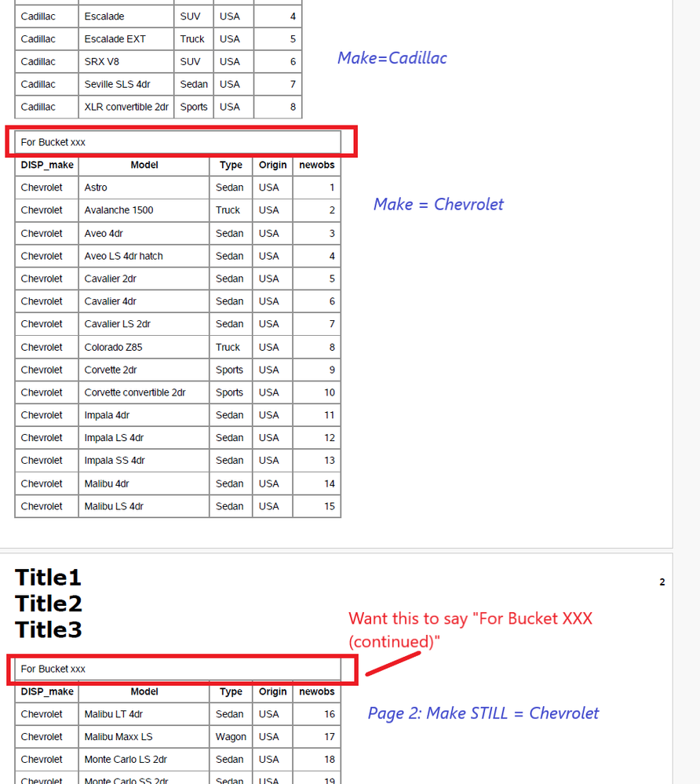Click the 'Escalade EXT' model cell
This screenshot has height=784, width=700.
pyautogui.click(x=126, y=39)
